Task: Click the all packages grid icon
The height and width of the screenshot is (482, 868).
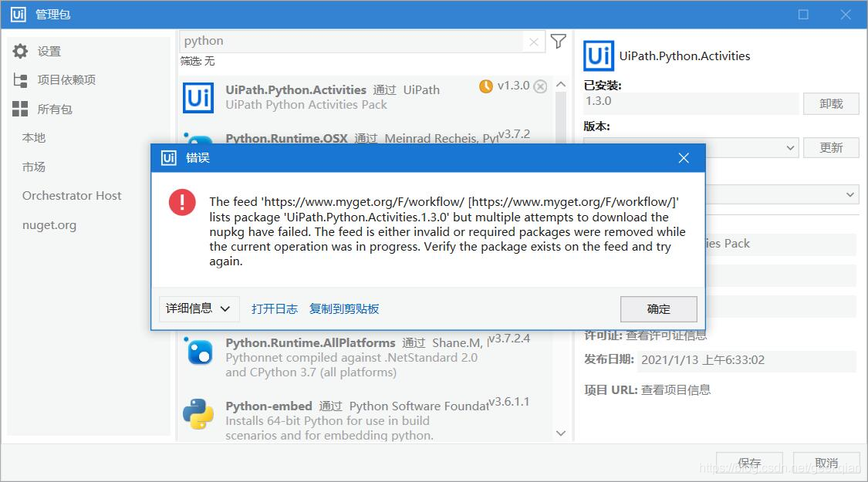Action: click(x=20, y=109)
